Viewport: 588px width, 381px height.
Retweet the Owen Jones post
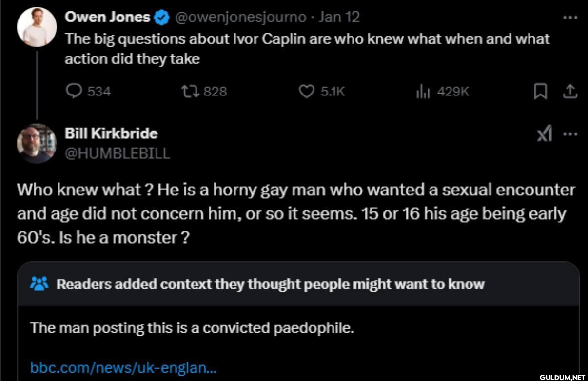tap(188, 91)
